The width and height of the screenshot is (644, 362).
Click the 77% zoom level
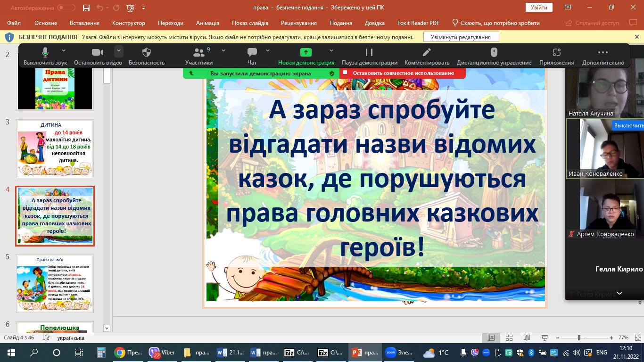pyautogui.click(x=624, y=338)
